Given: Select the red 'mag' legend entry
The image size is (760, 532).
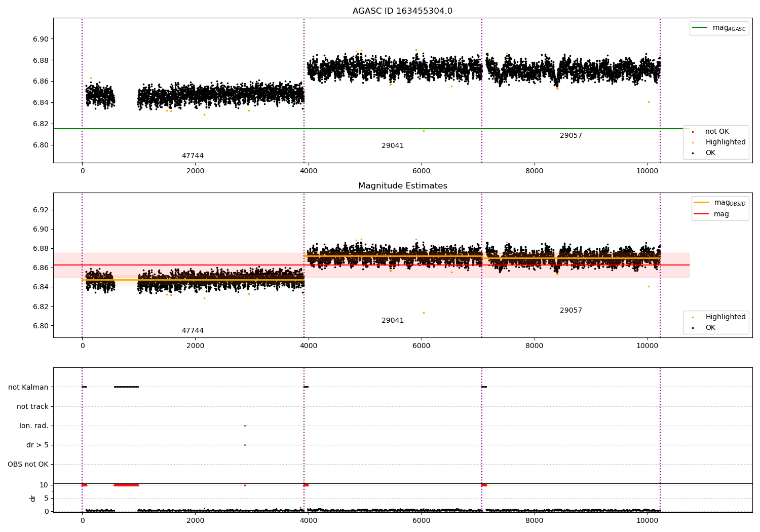Looking at the screenshot, I should pyautogui.click(x=712, y=214).
